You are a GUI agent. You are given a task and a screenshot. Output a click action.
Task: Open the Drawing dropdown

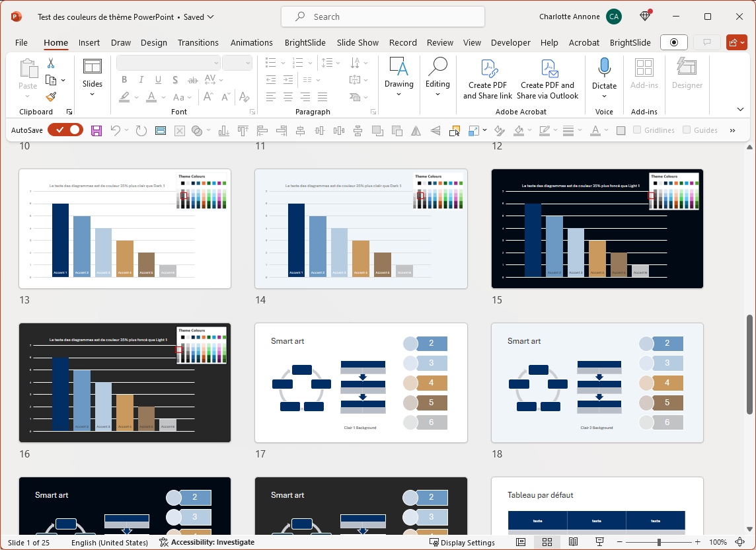398,77
